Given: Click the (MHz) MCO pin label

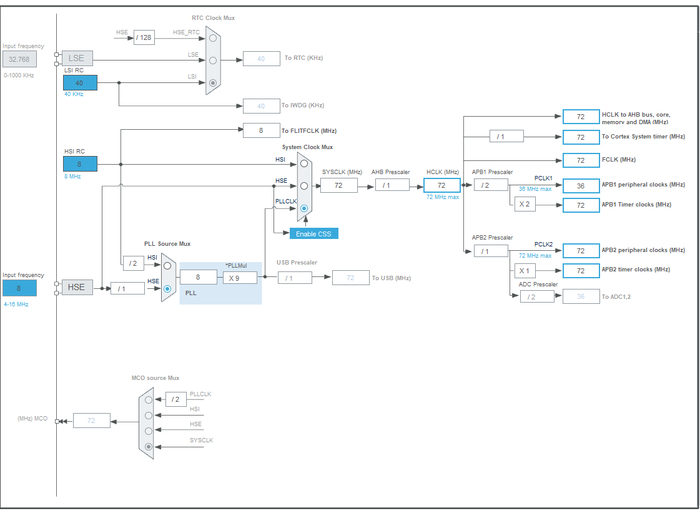Looking at the screenshot, I should [x=32, y=419].
